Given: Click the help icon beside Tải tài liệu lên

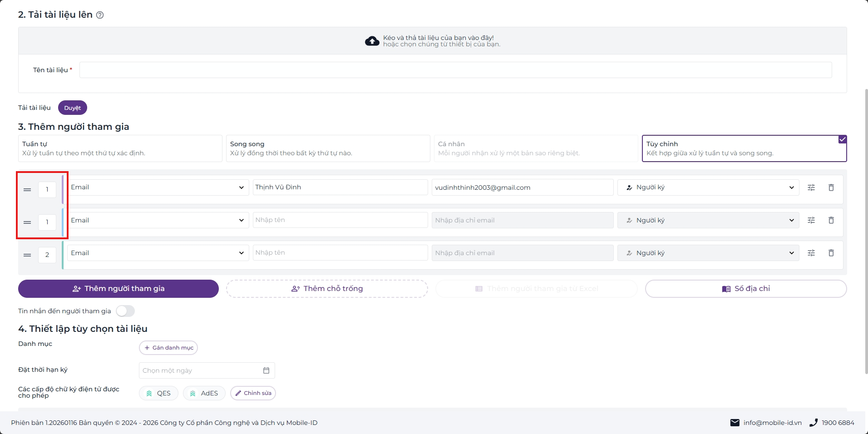Looking at the screenshot, I should pos(100,15).
